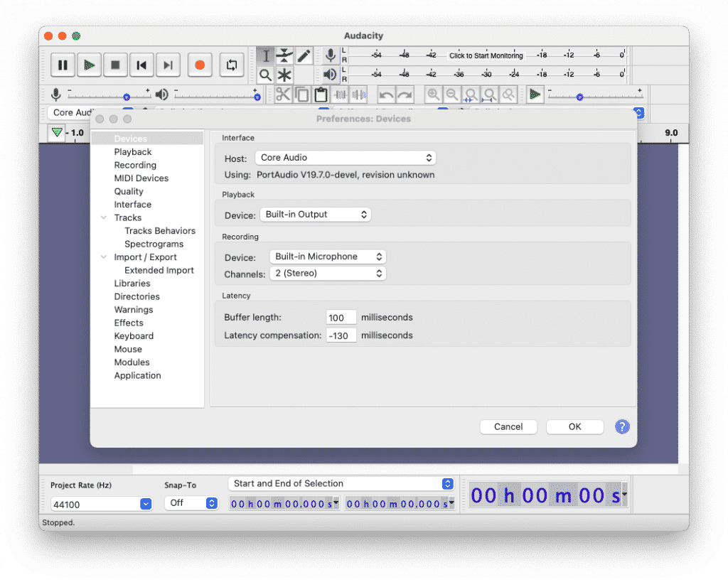Click the Buffer length input field
This screenshot has height=582, width=728.
coord(341,318)
